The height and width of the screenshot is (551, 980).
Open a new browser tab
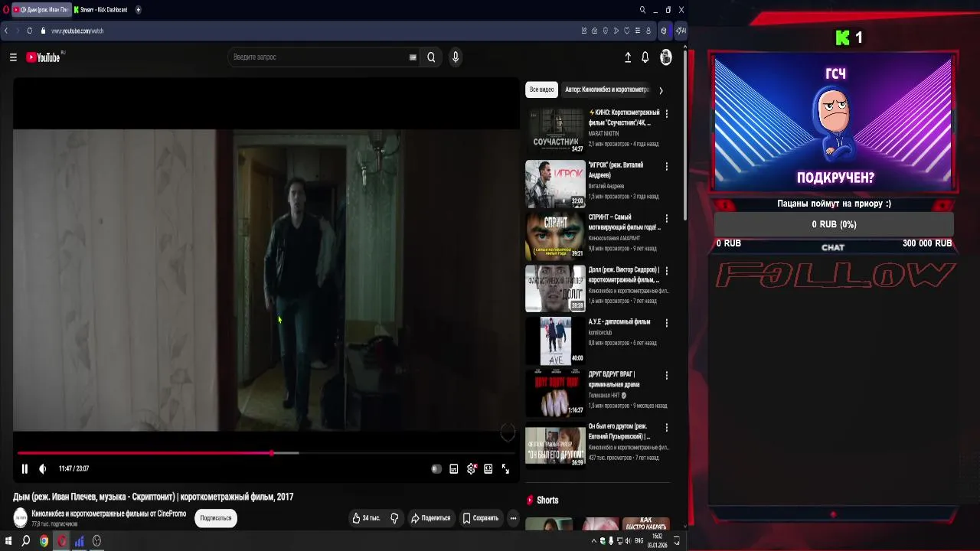pyautogui.click(x=139, y=10)
